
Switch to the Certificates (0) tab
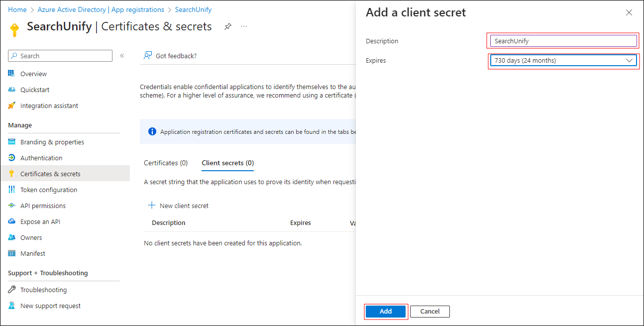(x=166, y=163)
